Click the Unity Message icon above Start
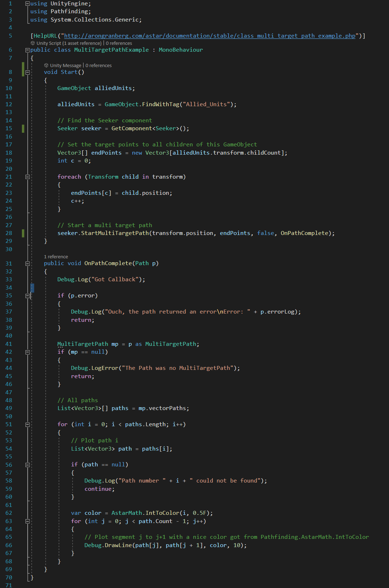This screenshot has height=588, width=389. (46, 65)
